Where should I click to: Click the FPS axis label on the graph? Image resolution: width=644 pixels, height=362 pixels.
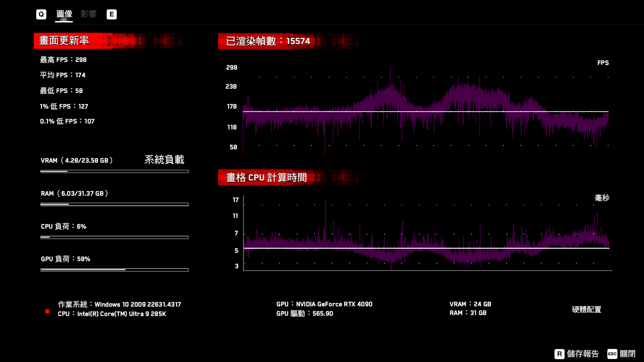(x=603, y=63)
